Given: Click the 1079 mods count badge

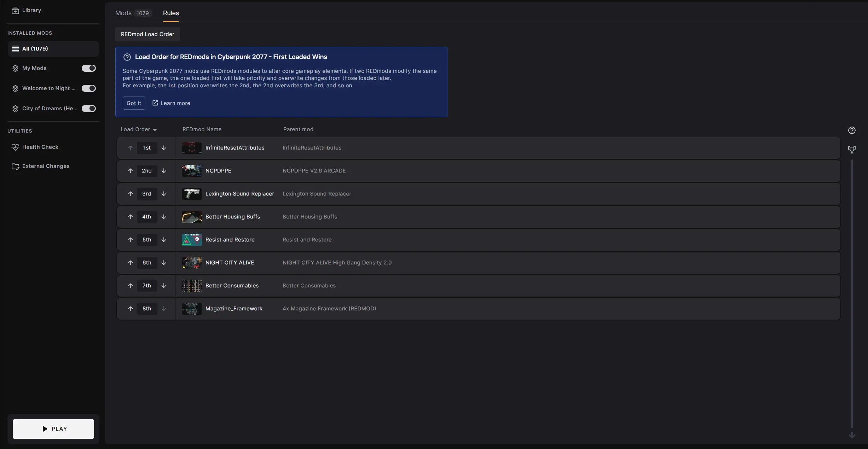Looking at the screenshot, I should tap(143, 13).
